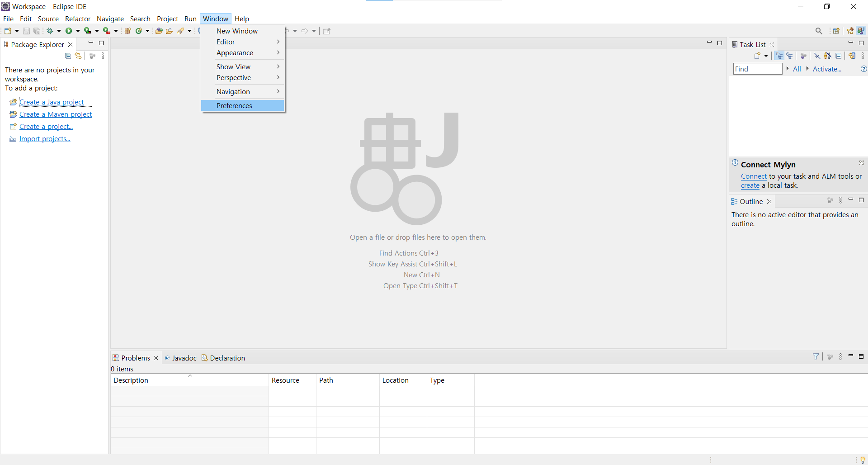
Task: Click the Open Perspective icon
Action: (836, 31)
